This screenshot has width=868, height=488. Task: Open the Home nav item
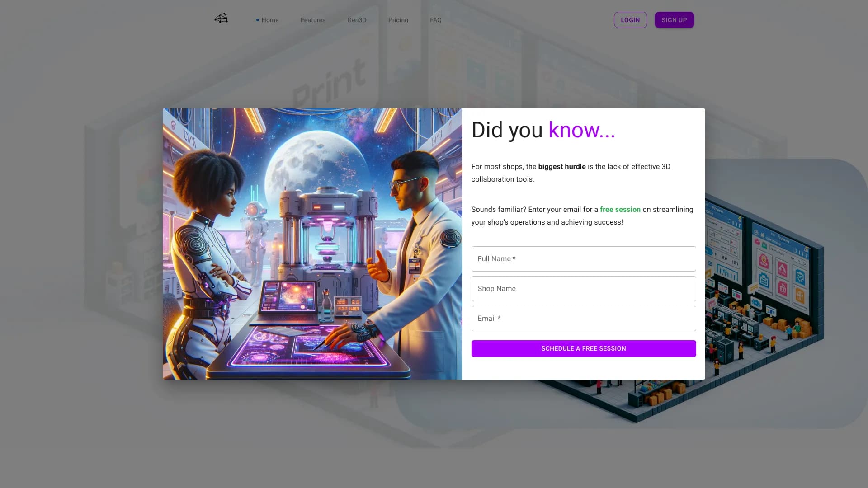coord(270,20)
